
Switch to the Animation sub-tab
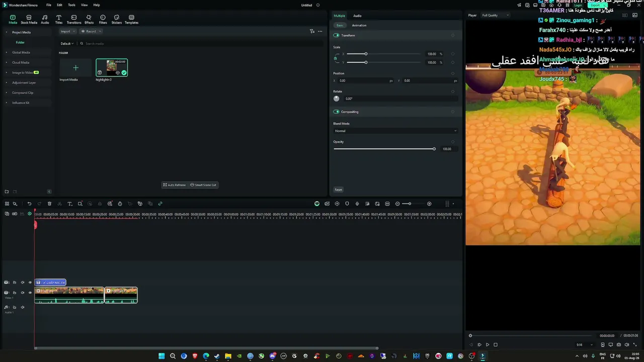coord(359,25)
